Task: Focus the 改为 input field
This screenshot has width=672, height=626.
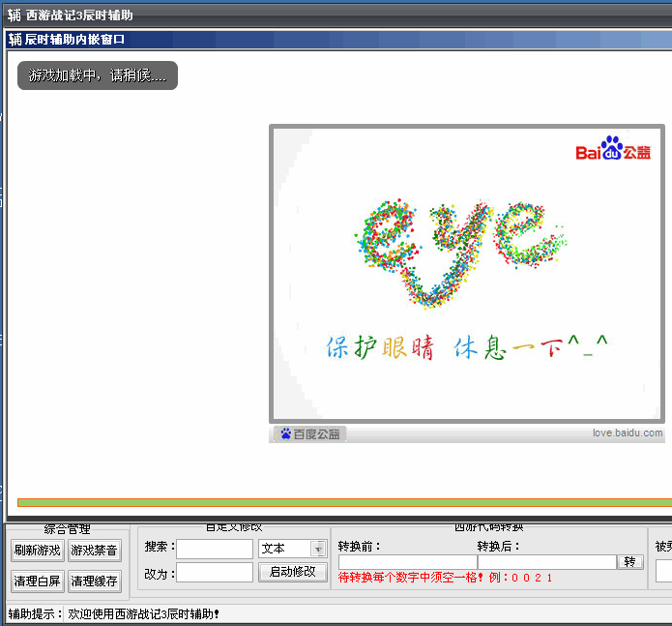Action: [x=214, y=572]
